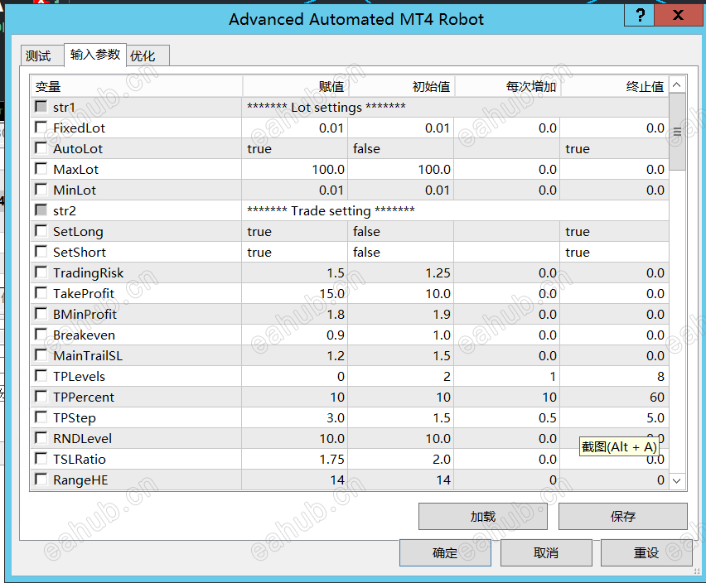Reset parameters with 重设 button
Viewport: 706px width, 588px height.
coord(646,553)
